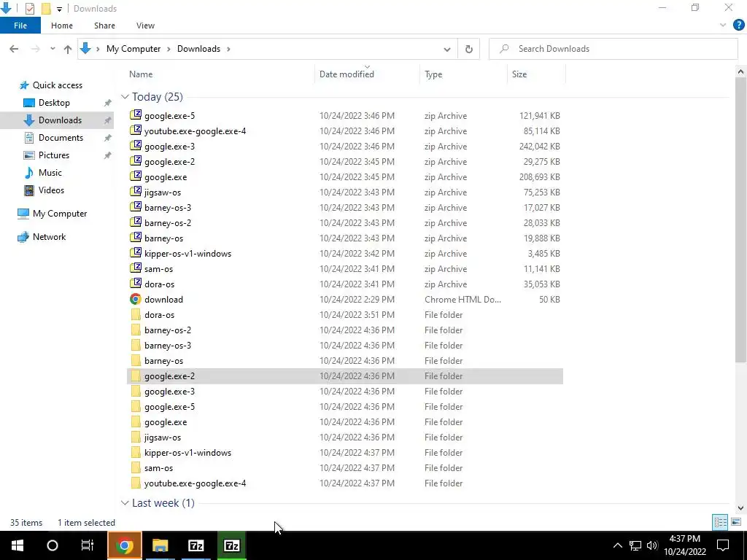Viewport: 747px width, 560px height.
Task: Open the google.exe-5 zip archive icon
Action: point(136,115)
